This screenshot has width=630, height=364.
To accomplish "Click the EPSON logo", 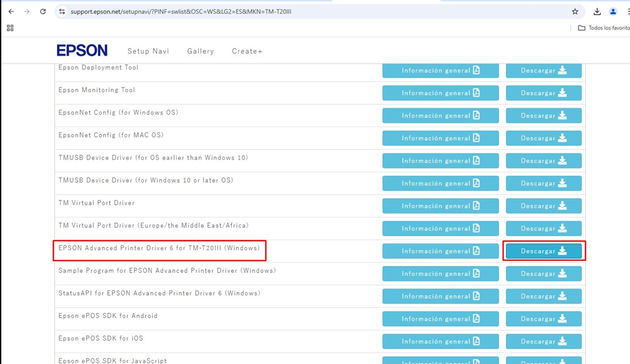I will pyautogui.click(x=82, y=51).
